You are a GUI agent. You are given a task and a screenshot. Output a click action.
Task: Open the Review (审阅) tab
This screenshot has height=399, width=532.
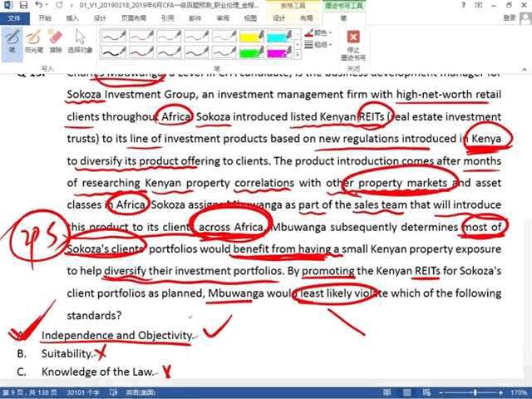[x=223, y=18]
